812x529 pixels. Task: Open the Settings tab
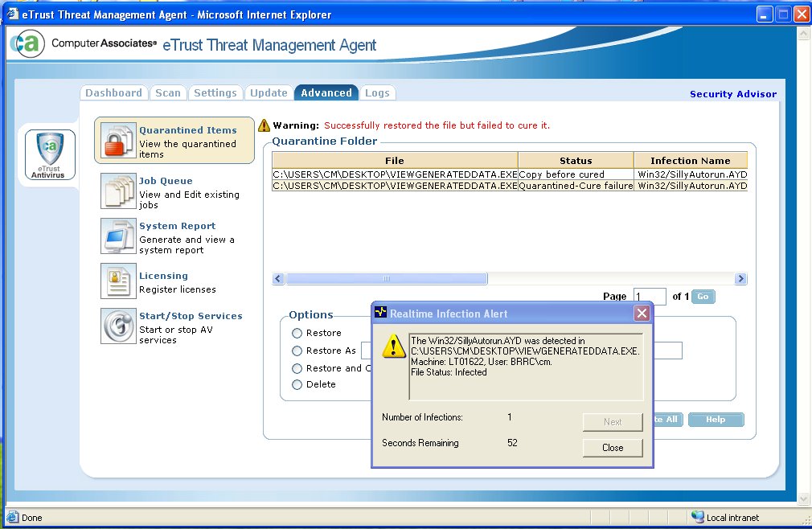(215, 92)
